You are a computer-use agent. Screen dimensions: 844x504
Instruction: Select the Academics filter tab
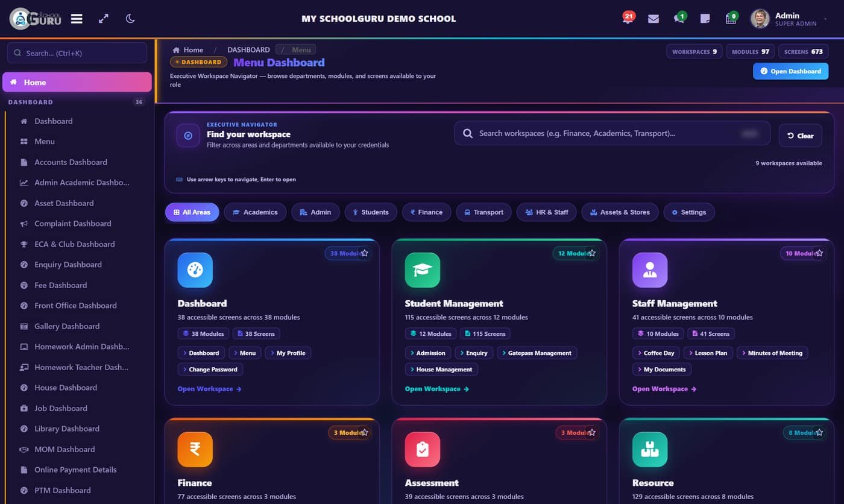point(255,212)
